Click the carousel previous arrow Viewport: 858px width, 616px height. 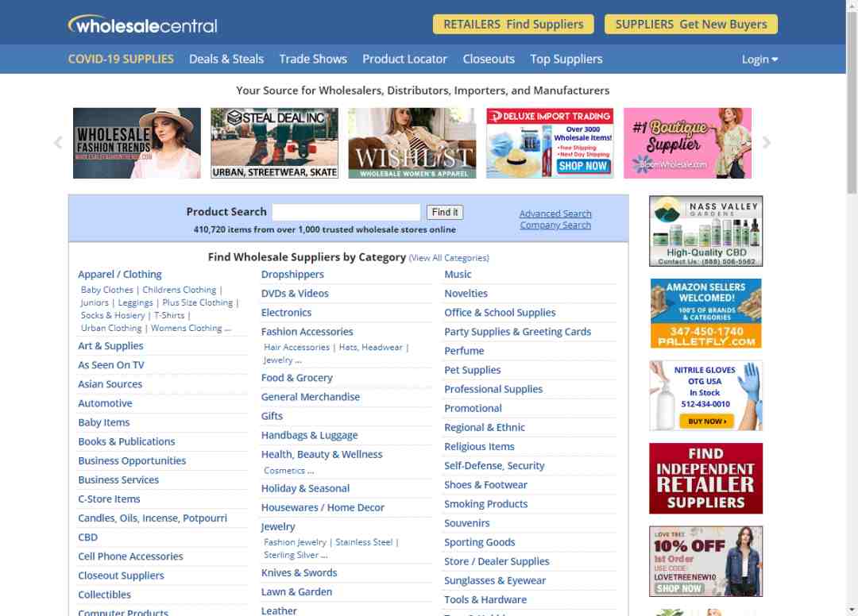(x=58, y=143)
